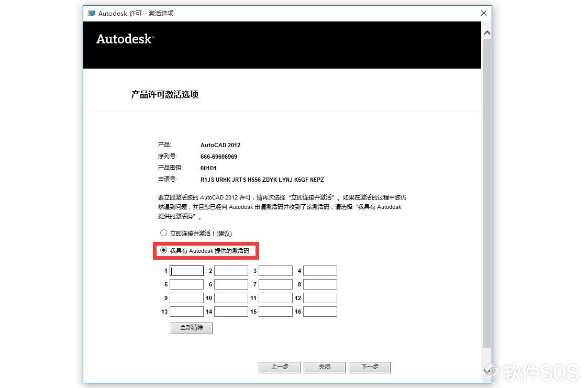Click activation code field 2

pos(231,271)
